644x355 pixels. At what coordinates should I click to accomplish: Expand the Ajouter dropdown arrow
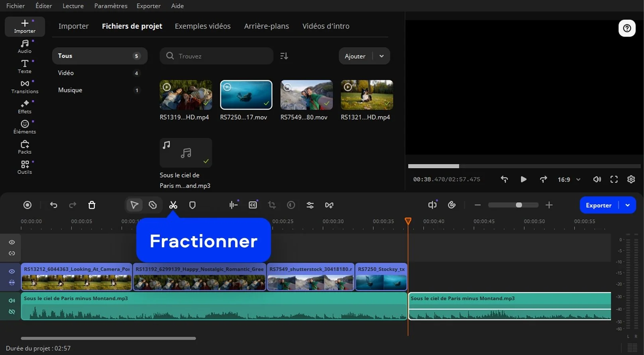point(381,56)
